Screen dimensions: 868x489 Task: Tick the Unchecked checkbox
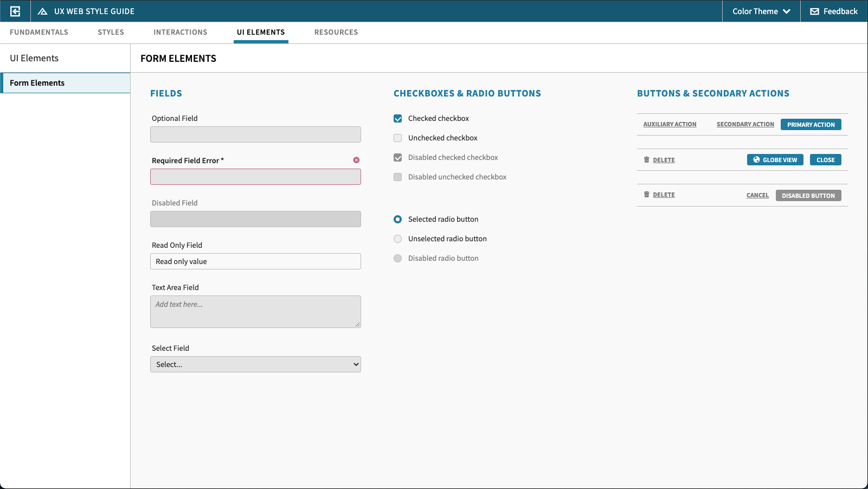[398, 138]
